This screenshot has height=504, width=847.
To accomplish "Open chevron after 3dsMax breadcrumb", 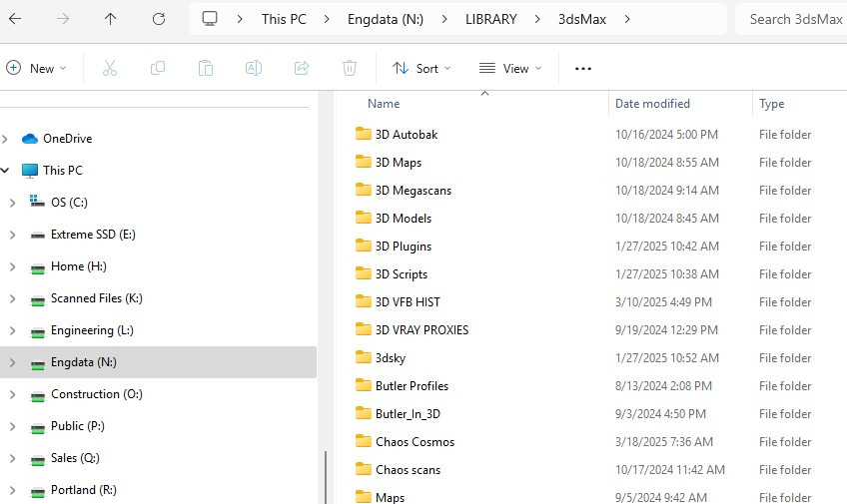I will pos(627,19).
